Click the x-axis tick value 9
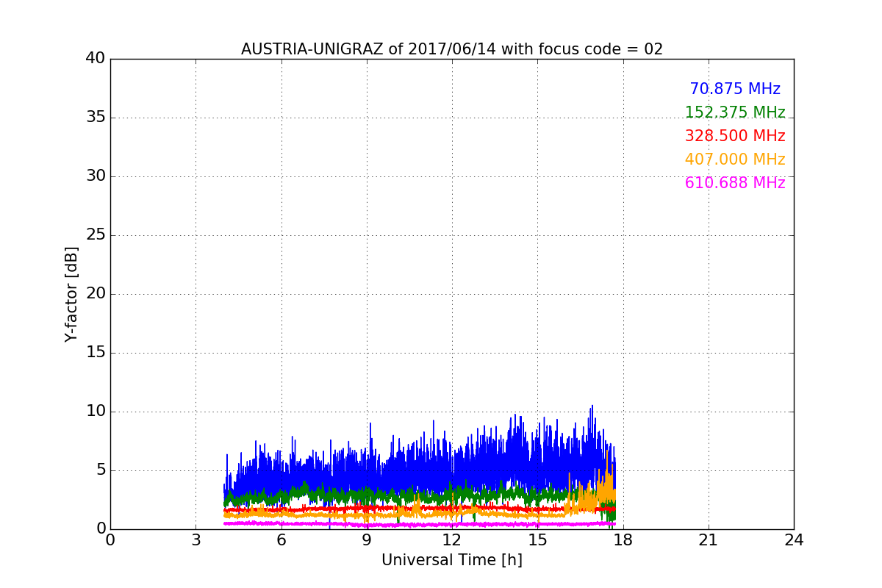 [x=367, y=540]
